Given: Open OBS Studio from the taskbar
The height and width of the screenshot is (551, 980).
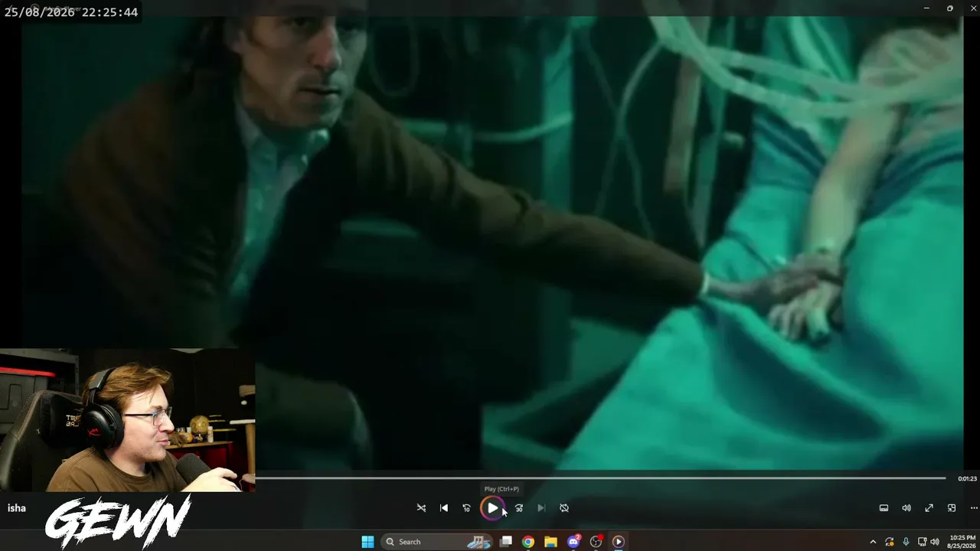Looking at the screenshot, I should click(x=596, y=542).
